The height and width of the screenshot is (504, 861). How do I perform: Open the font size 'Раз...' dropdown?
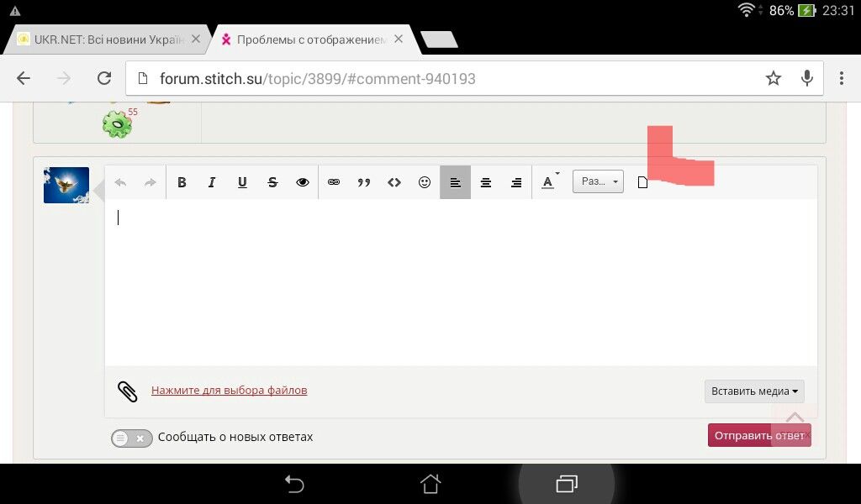pyautogui.click(x=598, y=181)
